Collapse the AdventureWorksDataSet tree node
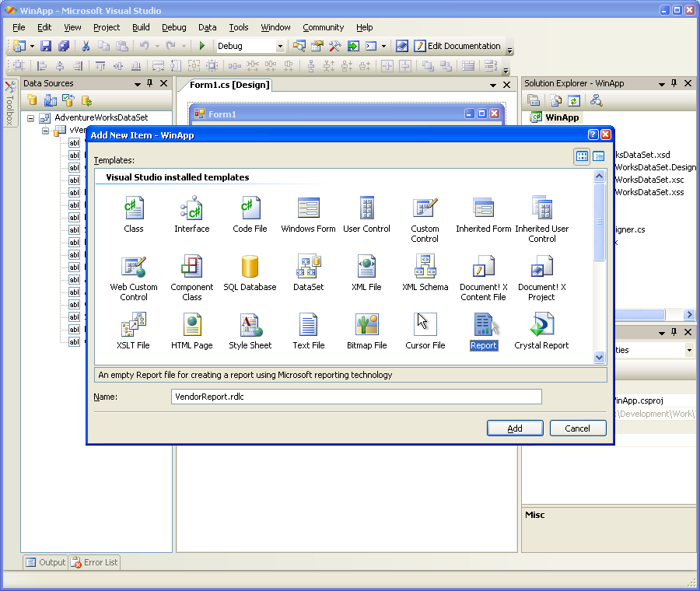 coord(31,118)
